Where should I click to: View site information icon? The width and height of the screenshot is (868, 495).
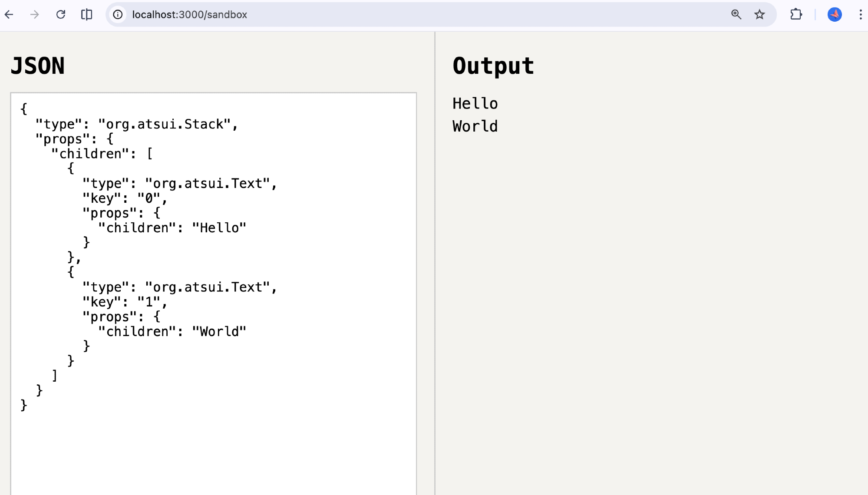118,14
